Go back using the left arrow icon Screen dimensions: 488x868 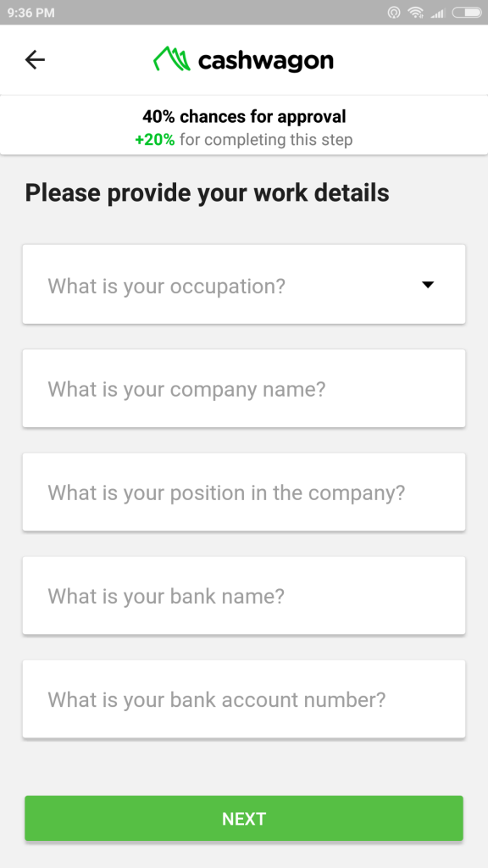click(x=35, y=60)
